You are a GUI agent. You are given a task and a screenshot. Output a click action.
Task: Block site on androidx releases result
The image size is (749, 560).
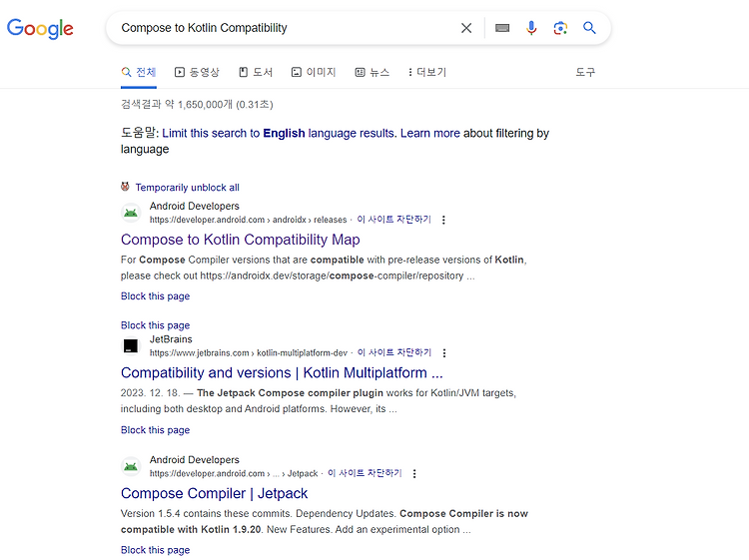(394, 220)
